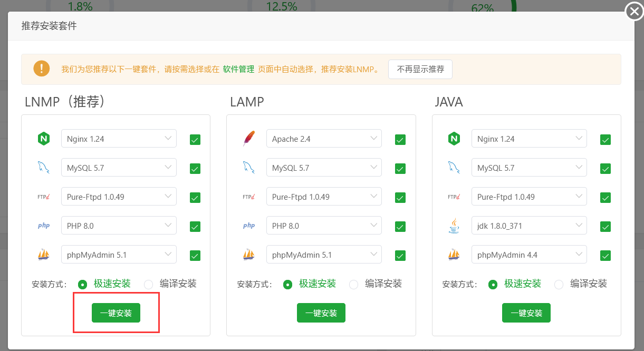Click the PHP icon in LAMP panel
This screenshot has width=644, height=351.
(x=248, y=226)
